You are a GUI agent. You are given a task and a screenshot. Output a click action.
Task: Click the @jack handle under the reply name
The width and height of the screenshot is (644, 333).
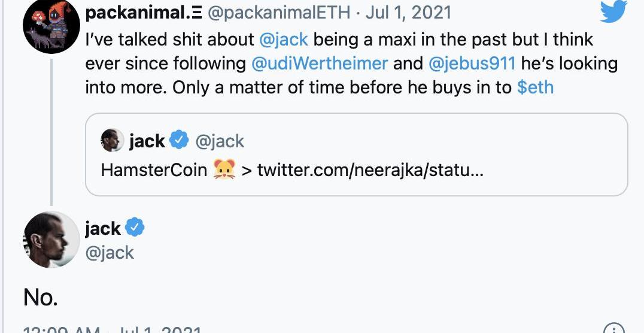(x=110, y=253)
